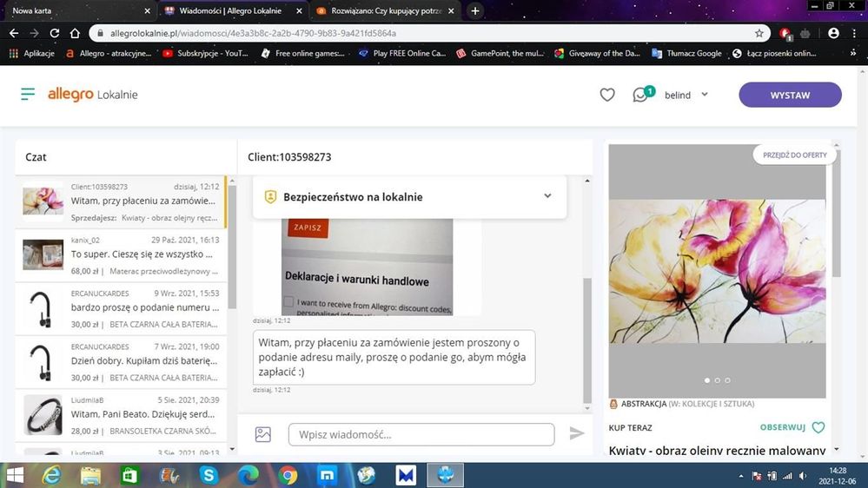Open Tłumacz Google bookmark

point(687,53)
